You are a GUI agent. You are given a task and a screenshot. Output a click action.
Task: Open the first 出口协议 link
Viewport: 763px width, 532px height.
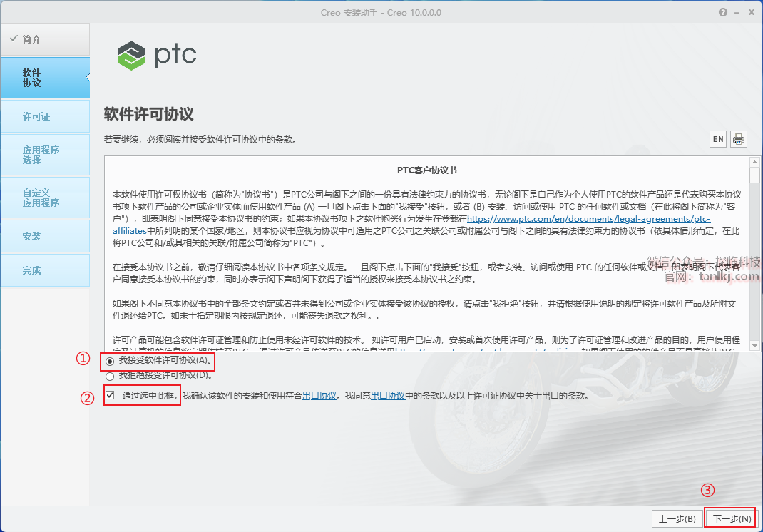pos(319,396)
